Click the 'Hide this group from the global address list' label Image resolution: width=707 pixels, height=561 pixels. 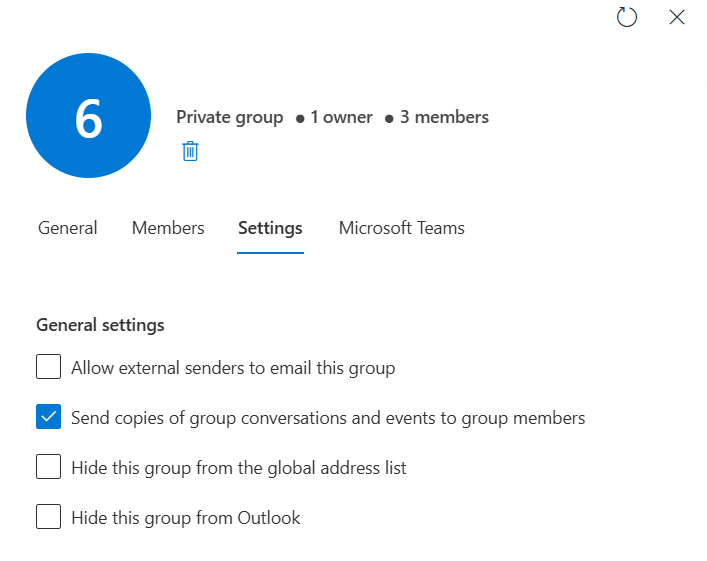click(239, 467)
